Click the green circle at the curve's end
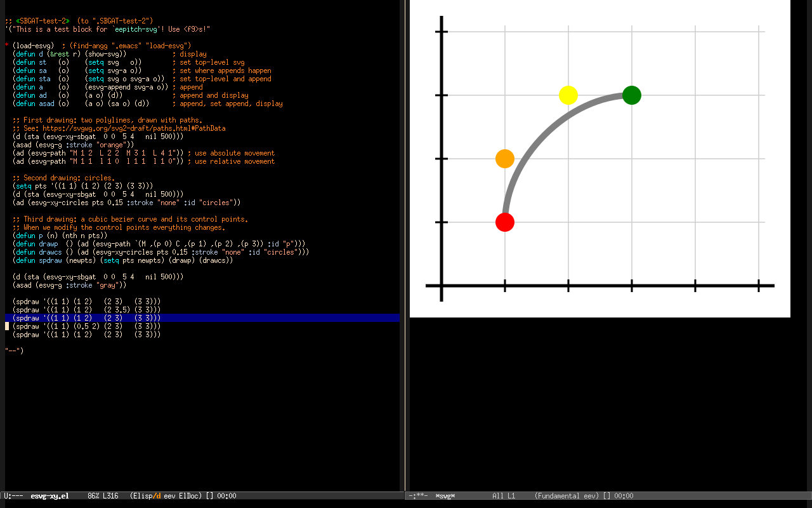812x508 pixels. pos(632,95)
